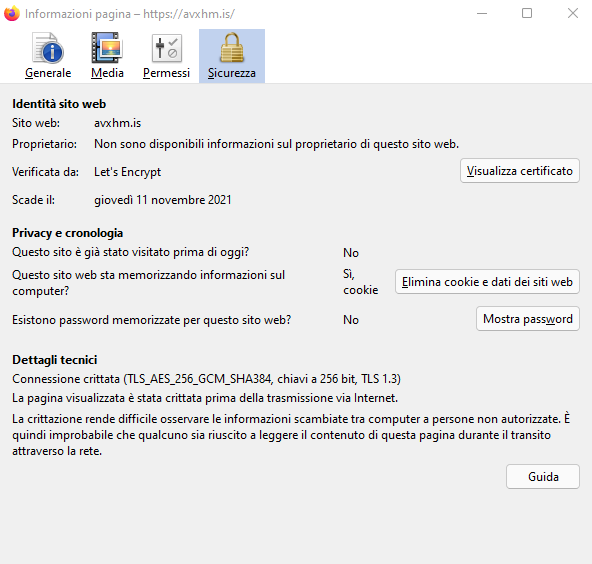
Task: Click the 'Sito web:' label
Action: tap(36, 123)
